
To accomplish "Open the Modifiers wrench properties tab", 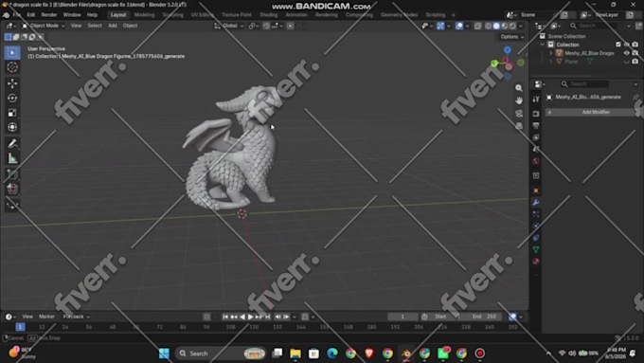I will [x=536, y=202].
